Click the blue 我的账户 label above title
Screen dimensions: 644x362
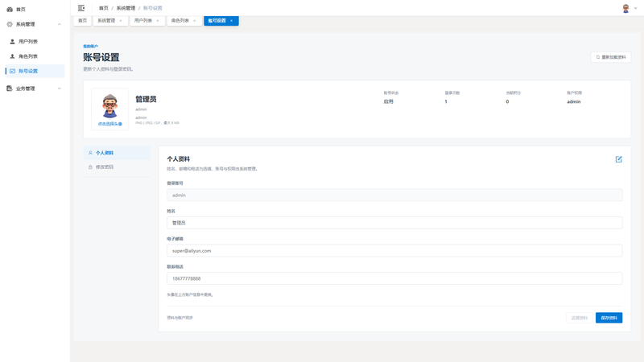pyautogui.click(x=90, y=47)
